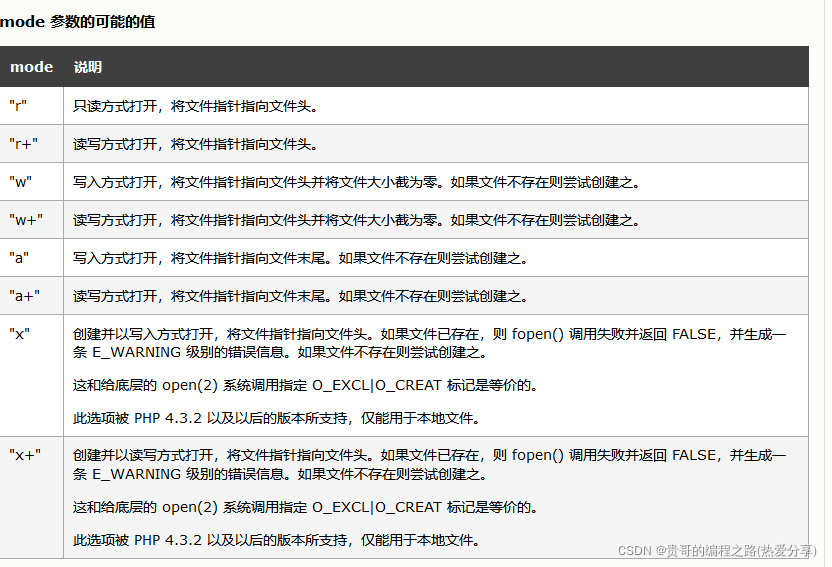Click the "r+" row description starting 读写方式打开
Viewport: 832px width, 567px height.
[196, 144]
